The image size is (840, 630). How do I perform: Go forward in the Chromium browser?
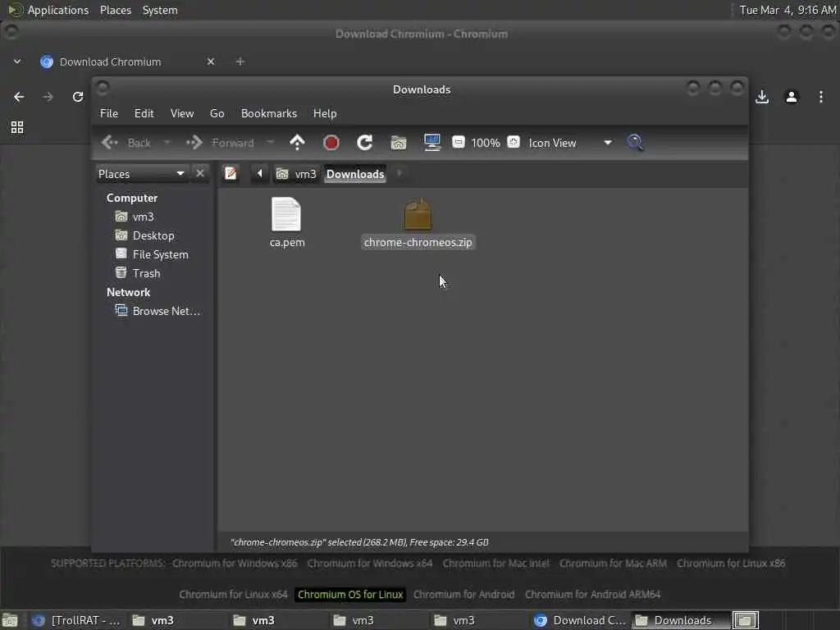[48, 97]
